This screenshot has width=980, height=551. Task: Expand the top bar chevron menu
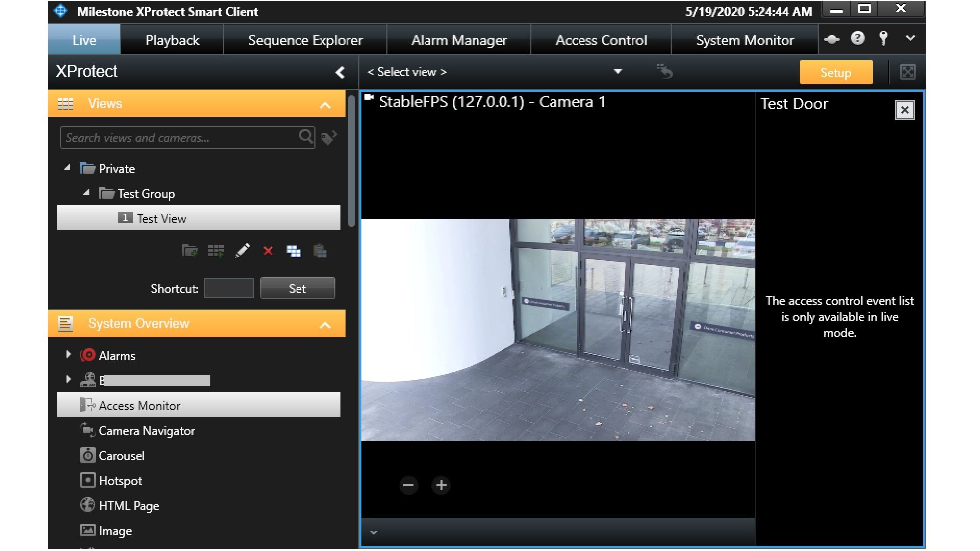pyautogui.click(x=910, y=38)
